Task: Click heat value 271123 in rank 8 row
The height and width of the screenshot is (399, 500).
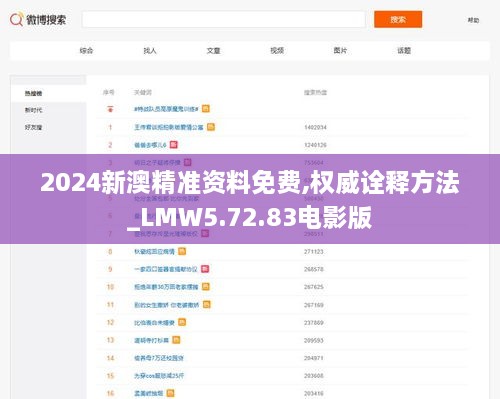Action: point(314,252)
